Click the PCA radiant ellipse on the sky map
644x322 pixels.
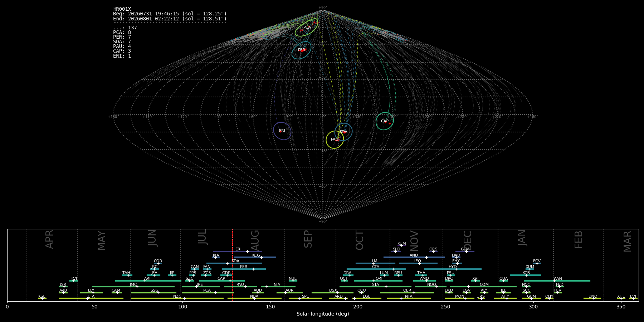307,28
